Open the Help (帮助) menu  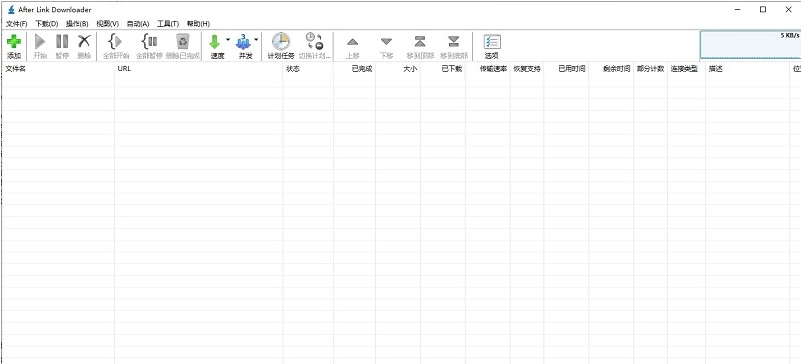point(198,24)
